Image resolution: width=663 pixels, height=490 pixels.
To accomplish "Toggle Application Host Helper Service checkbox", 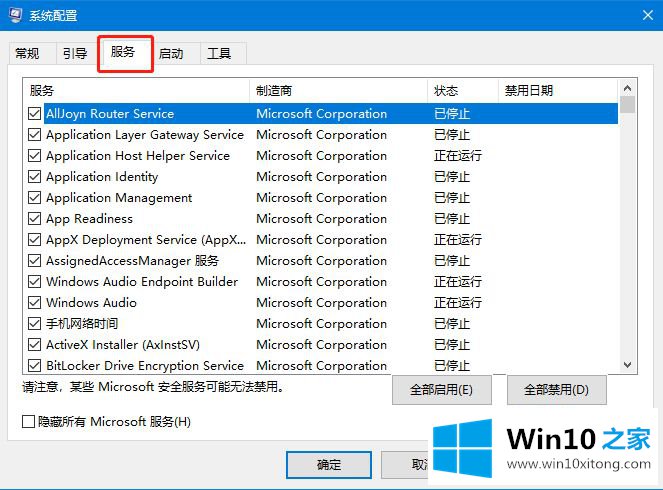I will point(34,156).
